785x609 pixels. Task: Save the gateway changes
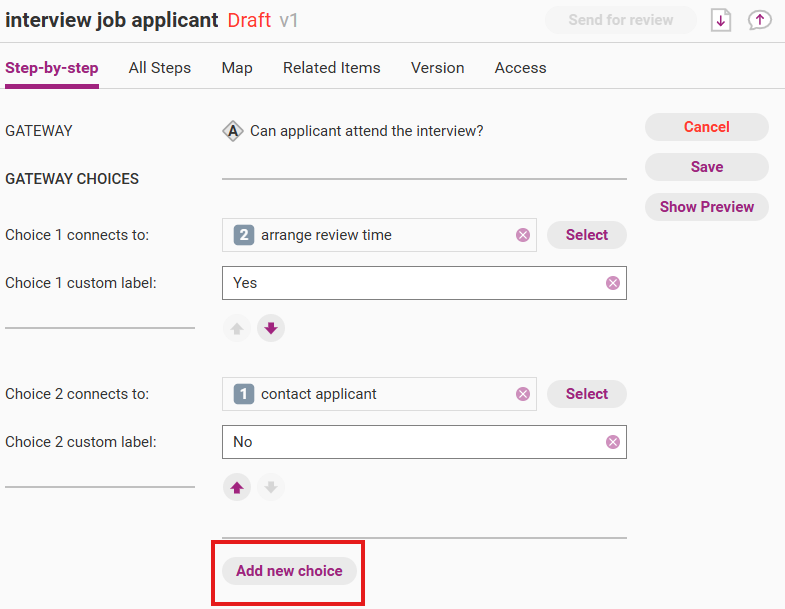pyautogui.click(x=707, y=167)
